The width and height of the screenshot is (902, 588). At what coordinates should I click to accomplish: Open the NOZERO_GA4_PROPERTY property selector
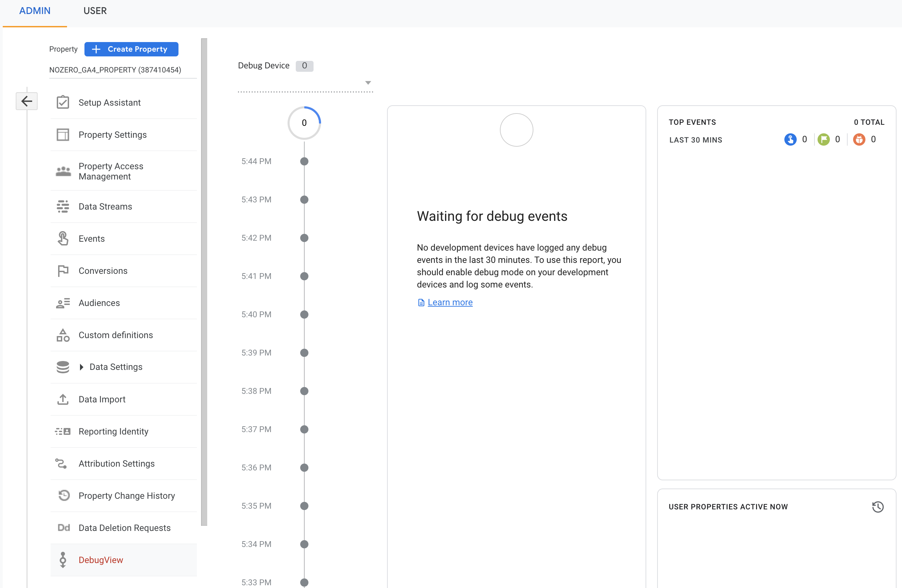(x=115, y=70)
